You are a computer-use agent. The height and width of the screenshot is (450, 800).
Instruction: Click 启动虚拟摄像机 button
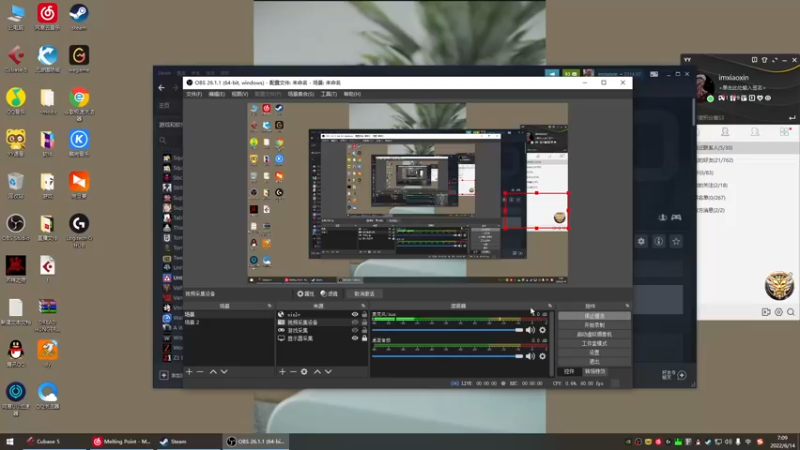pos(594,334)
